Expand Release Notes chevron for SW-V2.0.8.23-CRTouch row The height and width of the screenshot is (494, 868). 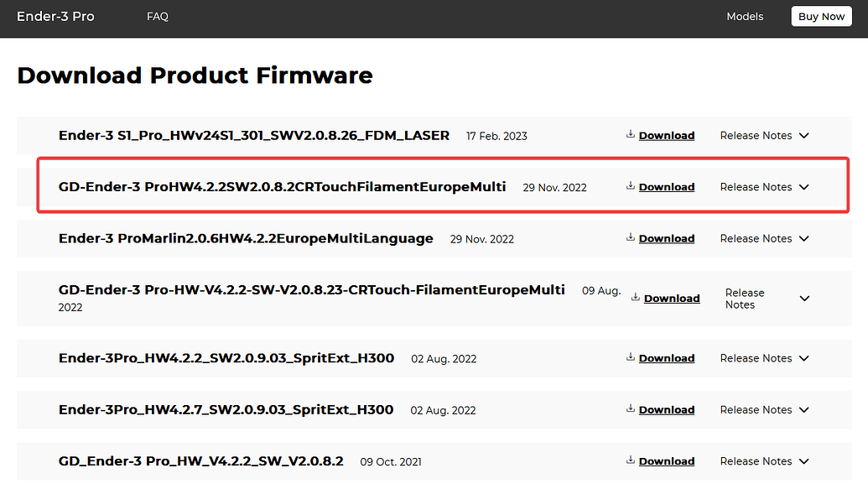click(805, 299)
